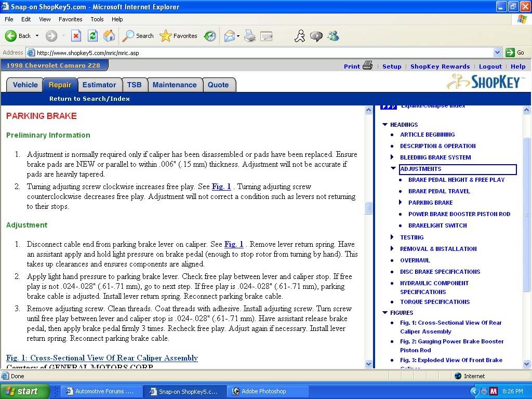Open the Back button history dropdown arrow
This screenshot has height=399, width=532.
coord(37,36)
